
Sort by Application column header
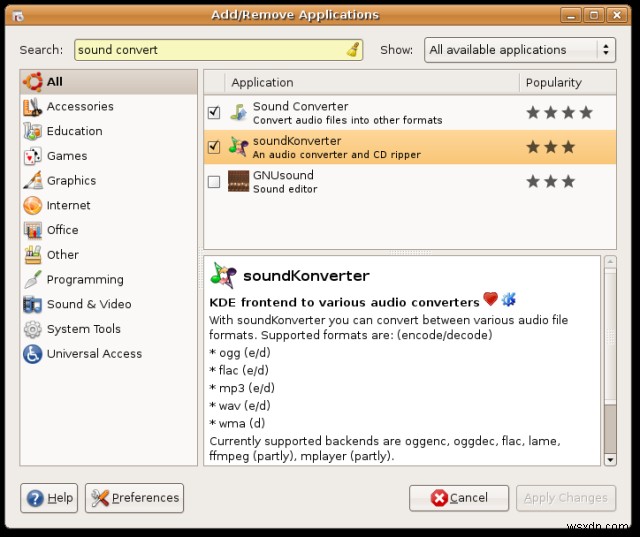tap(371, 83)
